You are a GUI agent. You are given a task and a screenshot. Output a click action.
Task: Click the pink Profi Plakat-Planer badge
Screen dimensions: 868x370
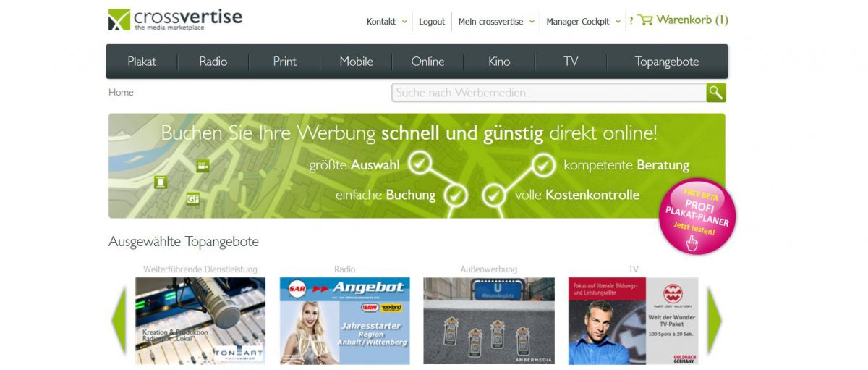(697, 216)
